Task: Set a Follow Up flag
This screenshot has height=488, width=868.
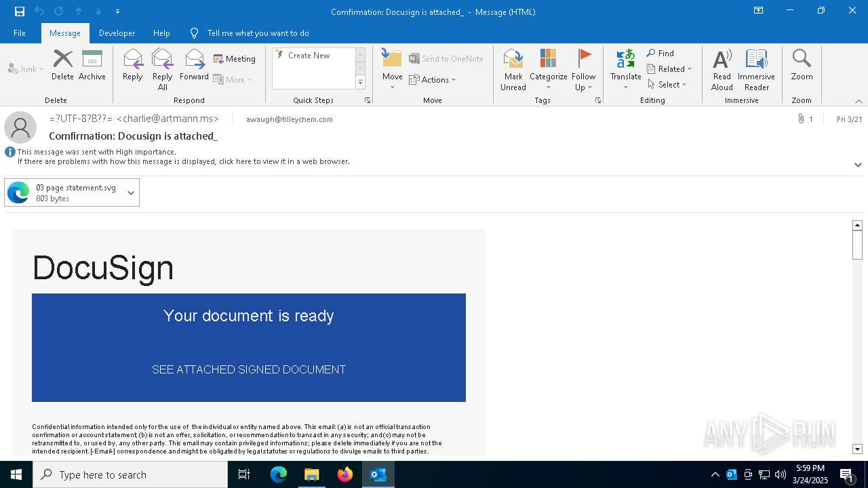Action: click(583, 69)
